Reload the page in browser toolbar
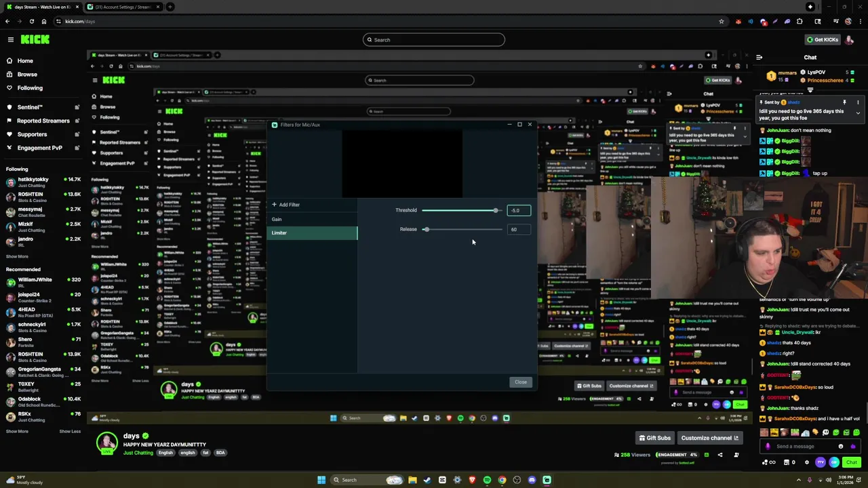This screenshot has width=868, height=488. click(x=31, y=22)
